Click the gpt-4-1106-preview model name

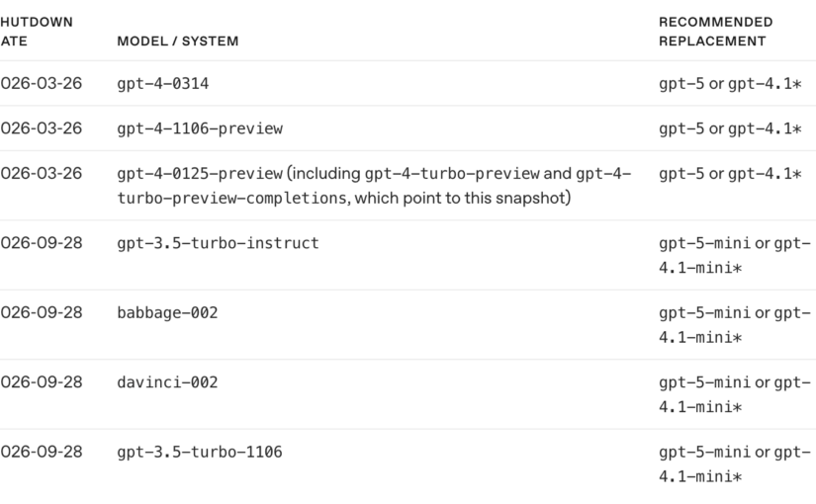[x=199, y=128]
